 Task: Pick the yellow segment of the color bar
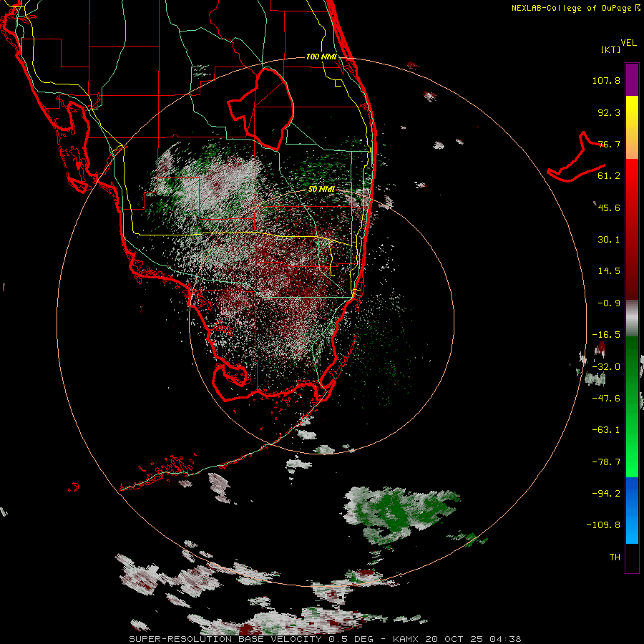click(632, 107)
